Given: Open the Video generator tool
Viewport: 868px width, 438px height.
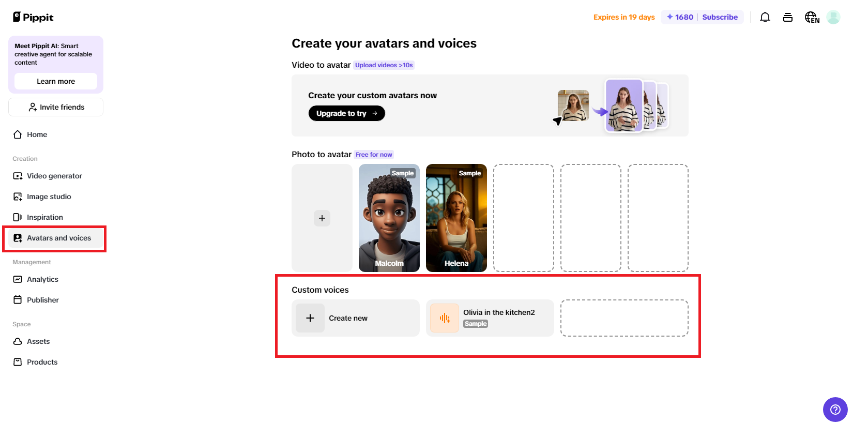Looking at the screenshot, I should coord(54,176).
